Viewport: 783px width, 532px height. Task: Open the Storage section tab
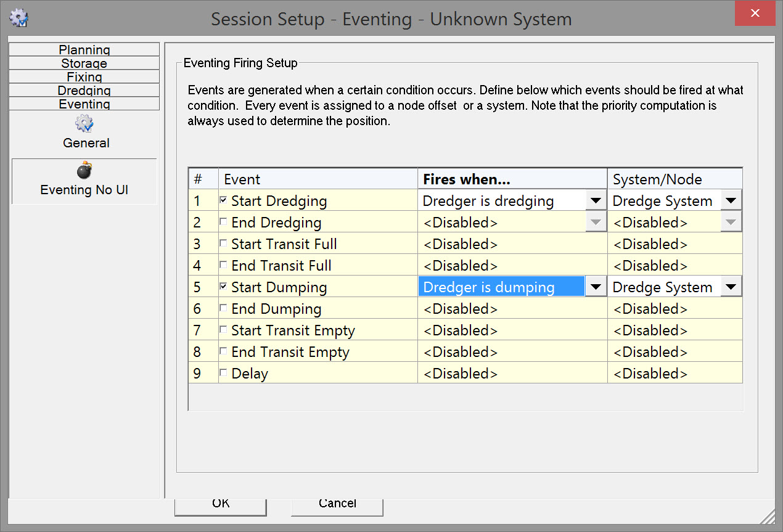click(84, 63)
